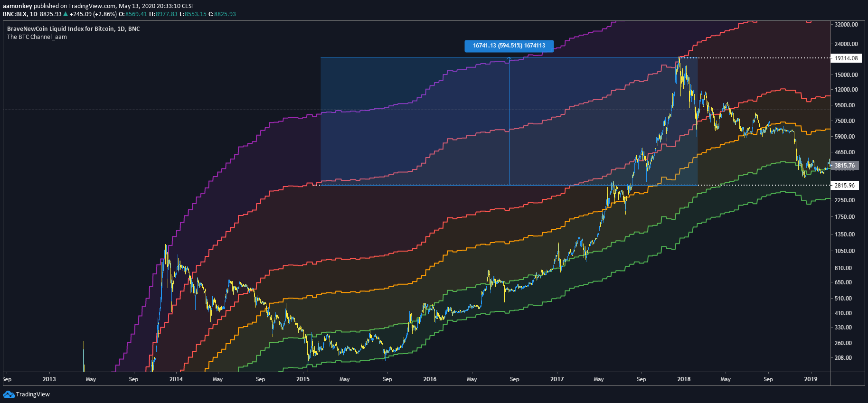Click the 12000.00 price axis value
Image resolution: width=868 pixels, height=403 pixels.
click(846, 90)
